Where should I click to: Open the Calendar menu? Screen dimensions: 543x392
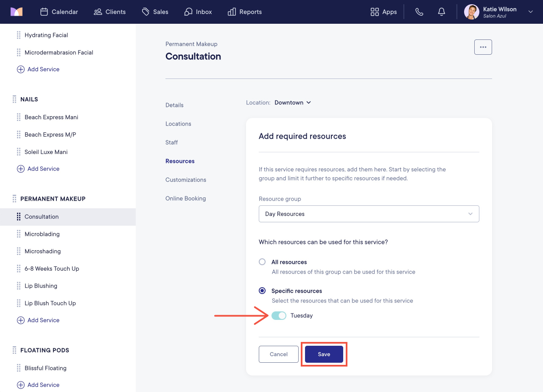[x=59, y=12]
